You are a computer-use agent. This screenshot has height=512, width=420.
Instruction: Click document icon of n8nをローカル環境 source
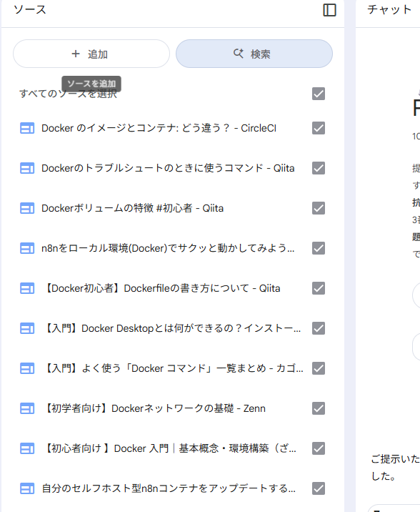(27, 248)
